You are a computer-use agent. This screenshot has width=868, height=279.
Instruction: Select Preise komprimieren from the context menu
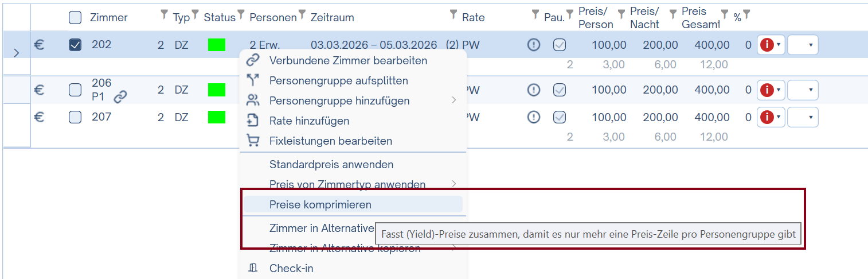point(320,204)
